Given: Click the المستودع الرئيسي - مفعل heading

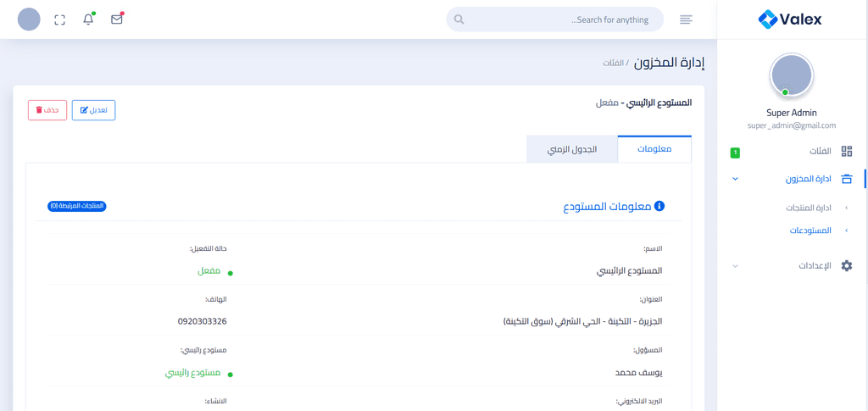Looking at the screenshot, I should pyautogui.click(x=644, y=103).
